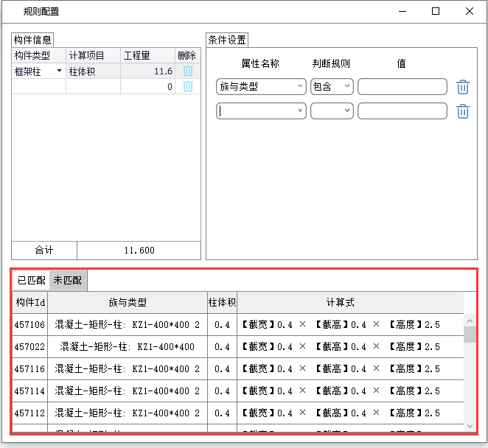The image size is (488, 448).
Task: Click the formula cell of row 457106
Action: coord(350,325)
